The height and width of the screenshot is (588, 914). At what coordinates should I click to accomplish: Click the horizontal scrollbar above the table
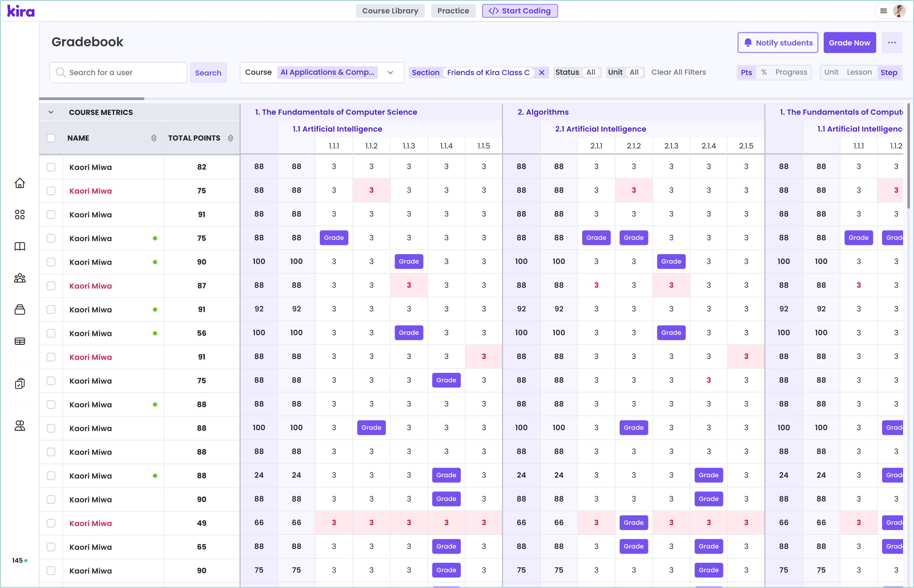[92, 99]
